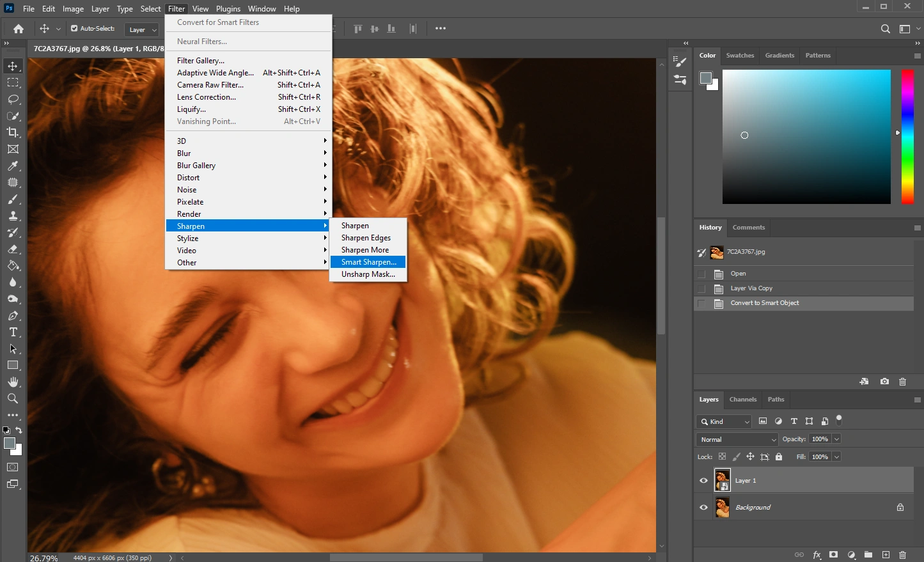Image resolution: width=924 pixels, height=562 pixels.
Task: Set history brush source for Open state
Action: pos(701,274)
